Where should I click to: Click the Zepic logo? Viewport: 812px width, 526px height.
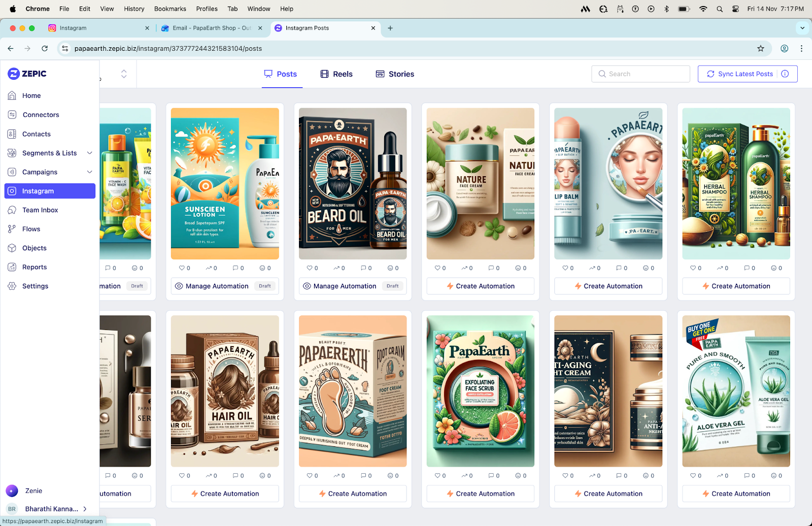(x=27, y=74)
